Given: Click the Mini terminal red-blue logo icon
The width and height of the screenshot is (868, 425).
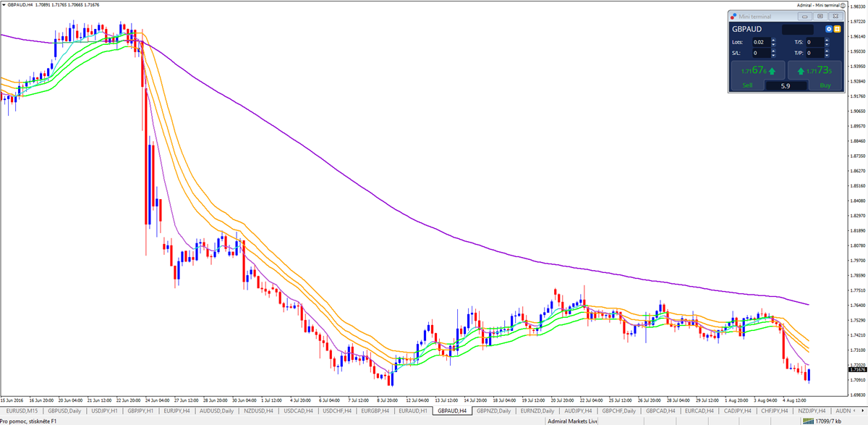Looking at the screenshot, I should pyautogui.click(x=733, y=16).
